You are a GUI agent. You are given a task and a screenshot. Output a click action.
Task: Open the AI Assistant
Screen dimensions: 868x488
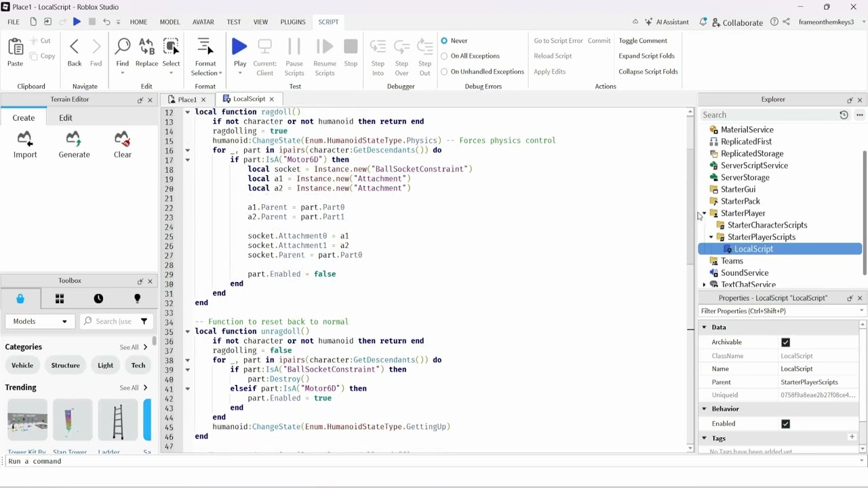(x=667, y=22)
